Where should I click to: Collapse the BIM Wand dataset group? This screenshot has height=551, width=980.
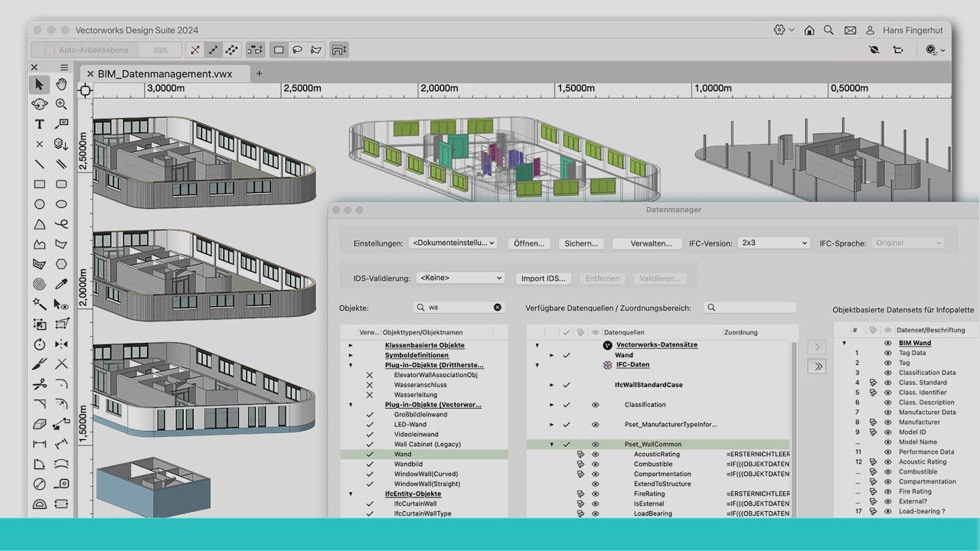845,343
